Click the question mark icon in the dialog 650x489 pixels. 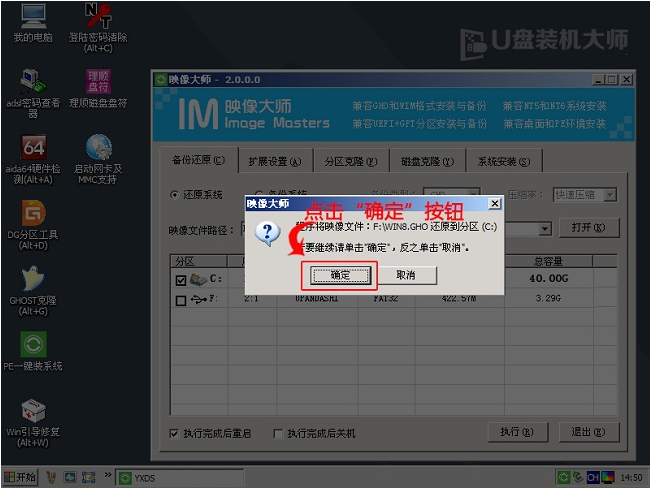267,233
